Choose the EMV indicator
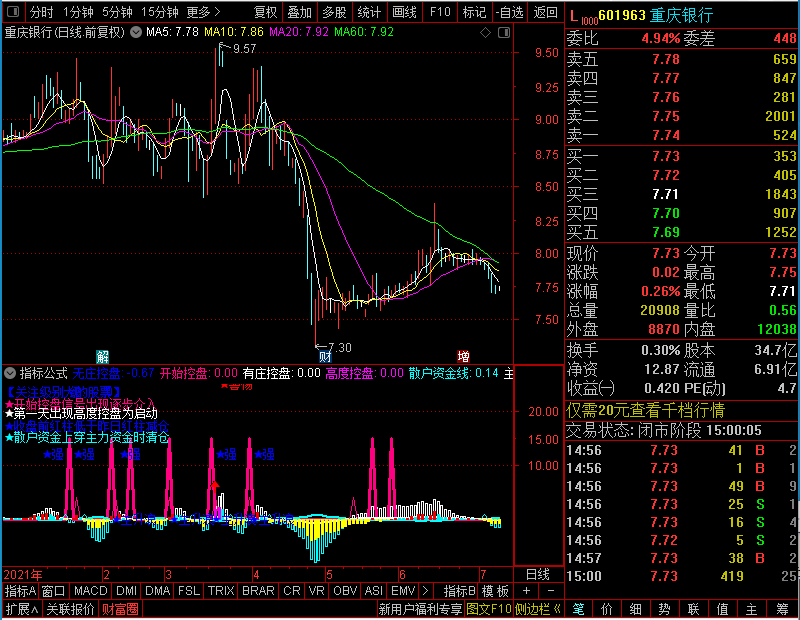This screenshot has height=620, width=800. point(403,591)
